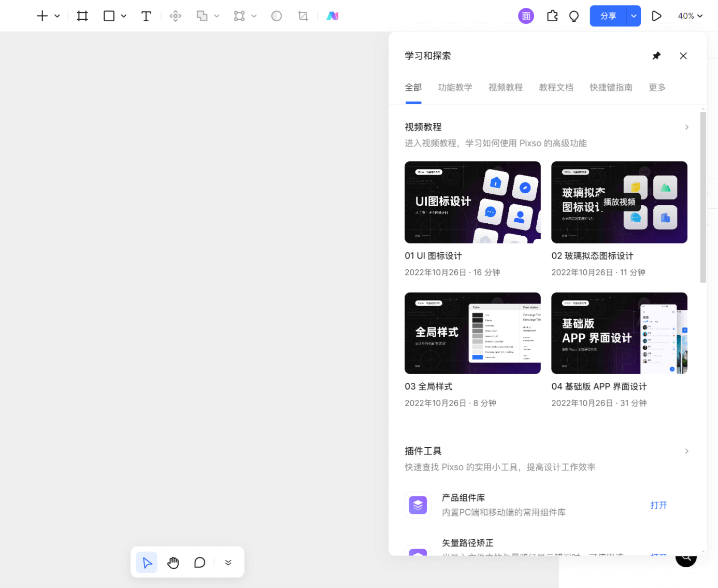
Task: Click the 产品组件库 plugin icon
Action: [x=418, y=505]
